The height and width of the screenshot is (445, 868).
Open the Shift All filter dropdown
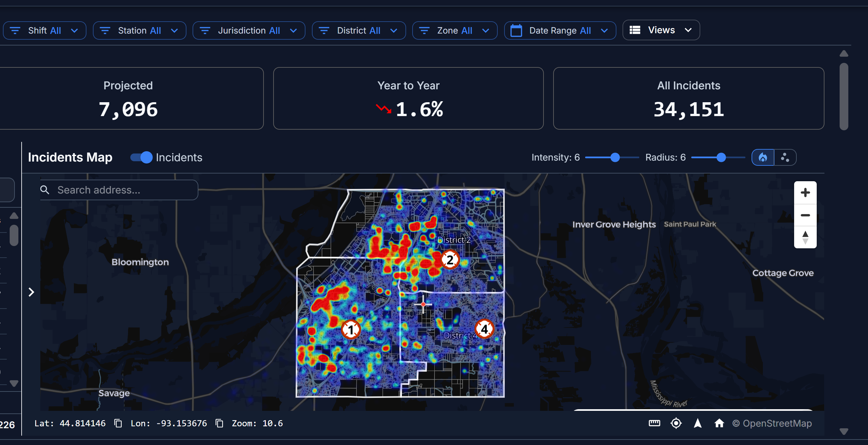pos(44,30)
